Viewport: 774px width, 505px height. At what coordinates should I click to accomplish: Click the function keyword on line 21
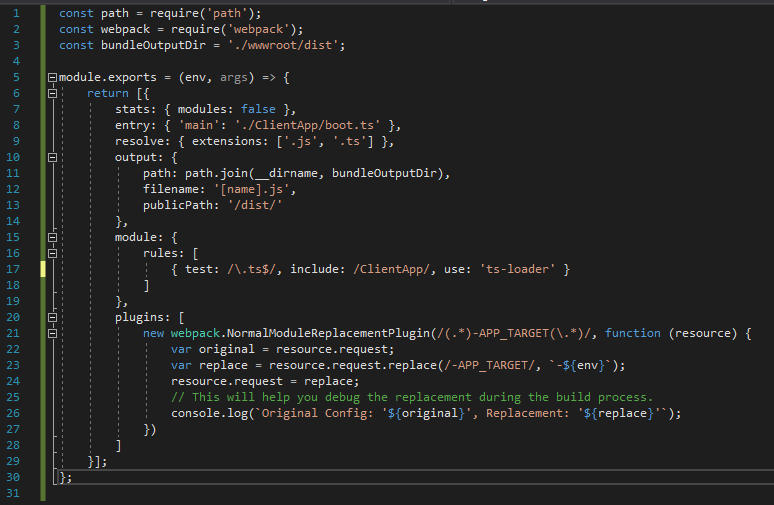(x=632, y=333)
